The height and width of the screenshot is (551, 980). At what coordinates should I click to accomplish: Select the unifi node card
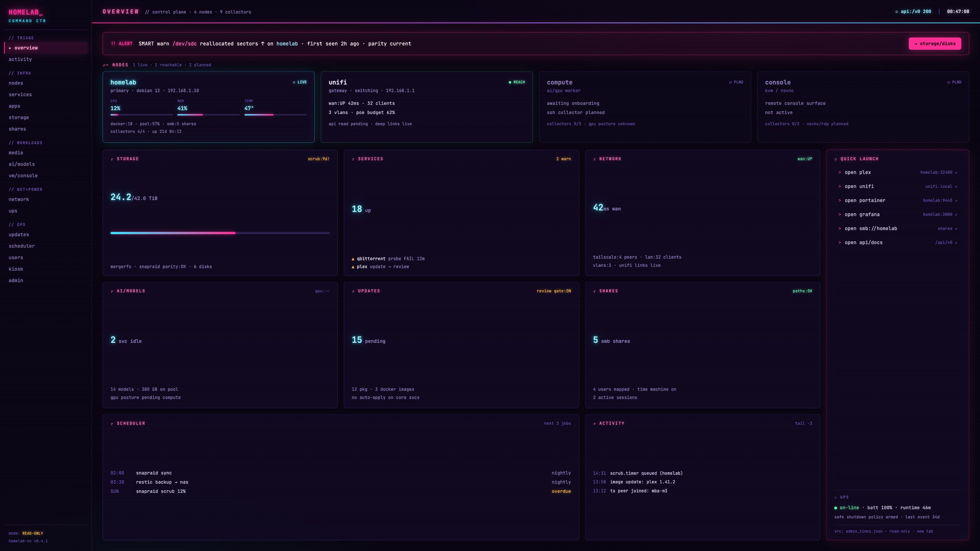point(427,107)
